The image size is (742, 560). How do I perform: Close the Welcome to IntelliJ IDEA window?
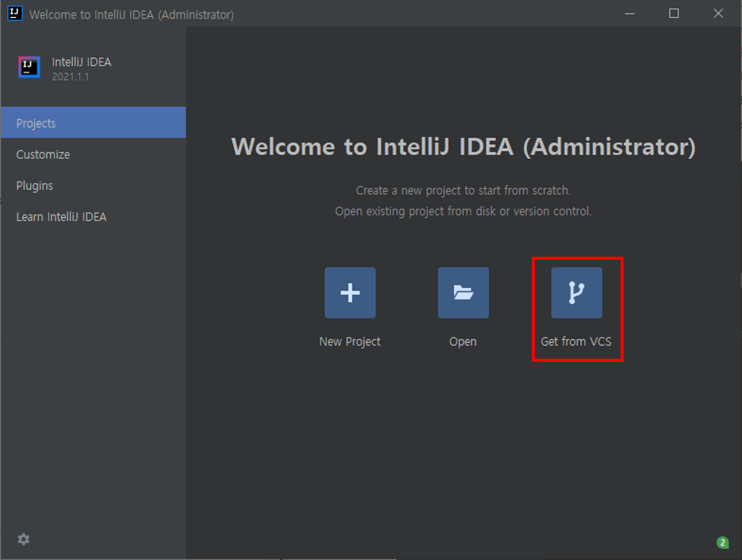coord(718,13)
